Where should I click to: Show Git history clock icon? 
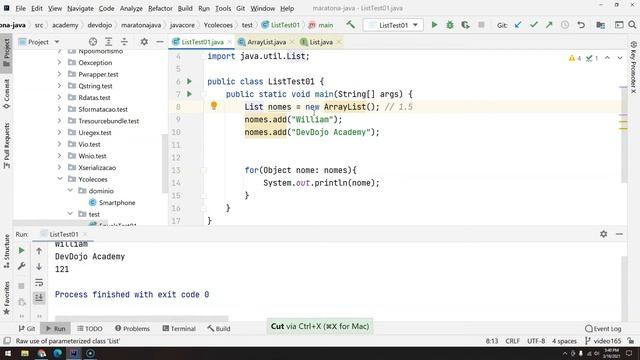(565, 25)
